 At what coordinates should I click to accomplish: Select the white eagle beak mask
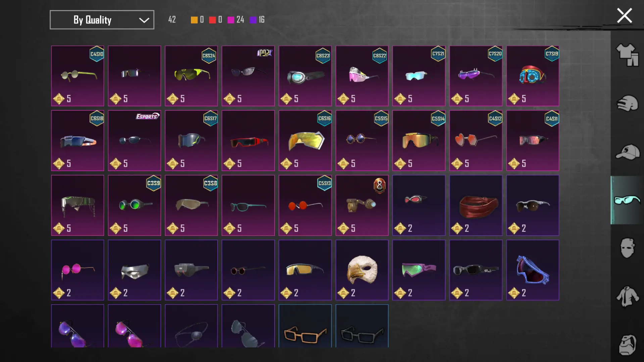tap(362, 270)
